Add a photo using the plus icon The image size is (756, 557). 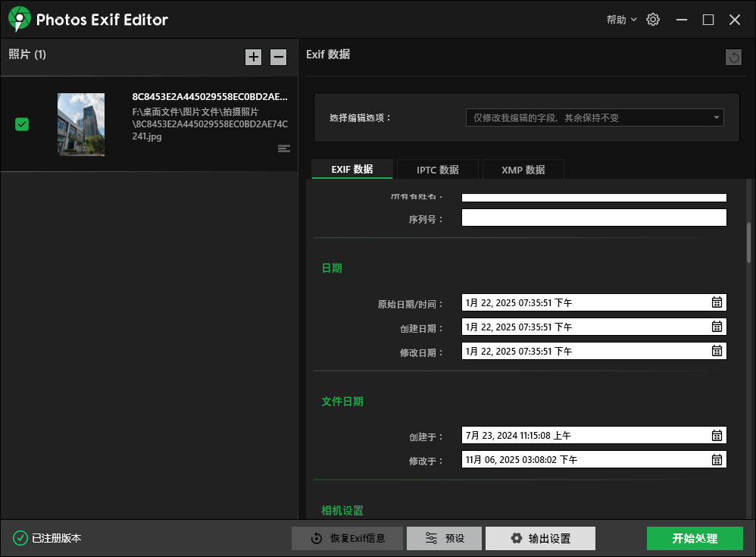(254, 57)
